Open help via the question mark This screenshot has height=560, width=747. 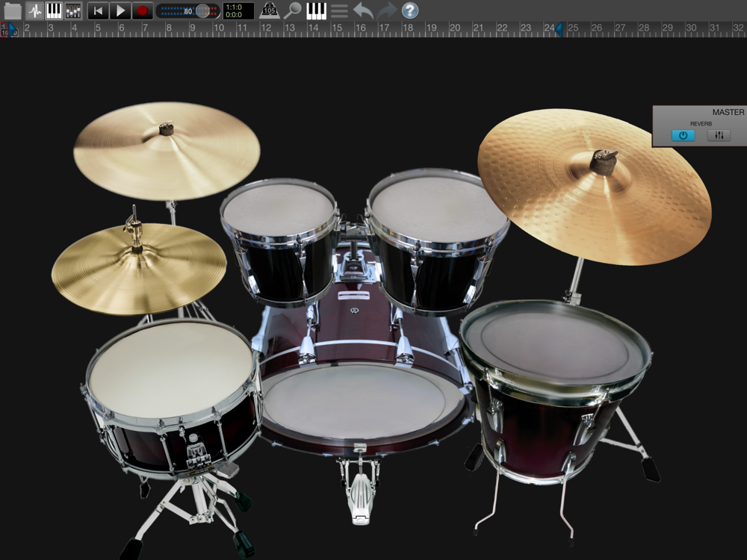410,10
